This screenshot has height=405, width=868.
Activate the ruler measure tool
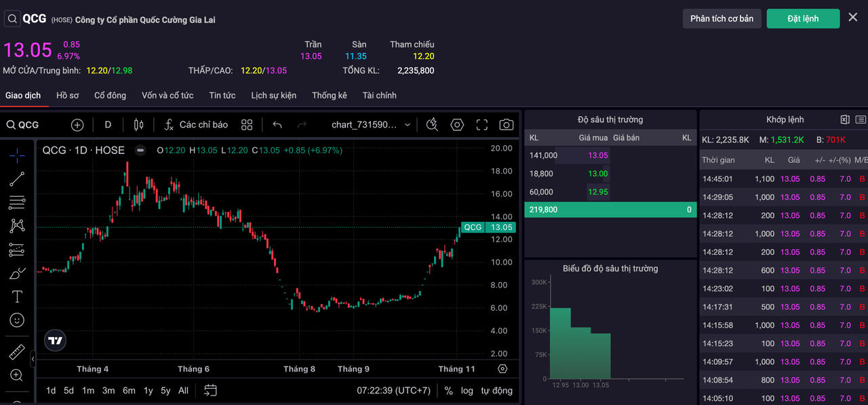[x=17, y=352]
